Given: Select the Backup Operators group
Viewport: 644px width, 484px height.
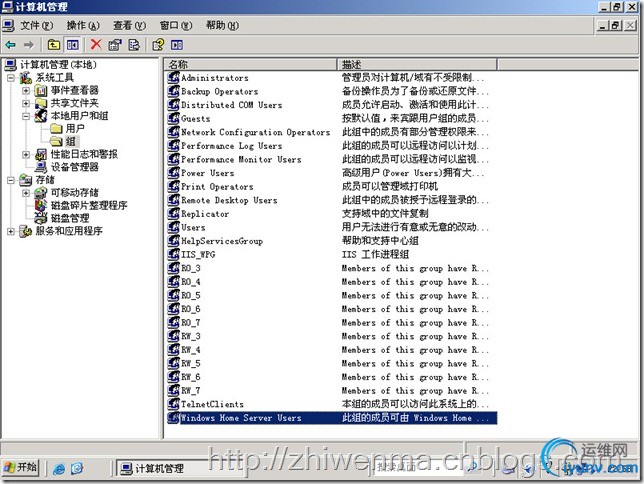Looking at the screenshot, I should [x=219, y=91].
